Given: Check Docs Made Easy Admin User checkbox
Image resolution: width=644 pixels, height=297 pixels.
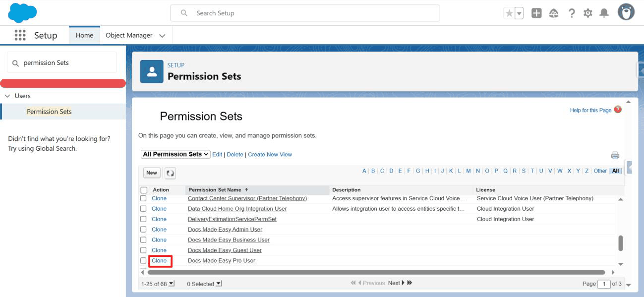Looking at the screenshot, I should pyautogui.click(x=143, y=230).
